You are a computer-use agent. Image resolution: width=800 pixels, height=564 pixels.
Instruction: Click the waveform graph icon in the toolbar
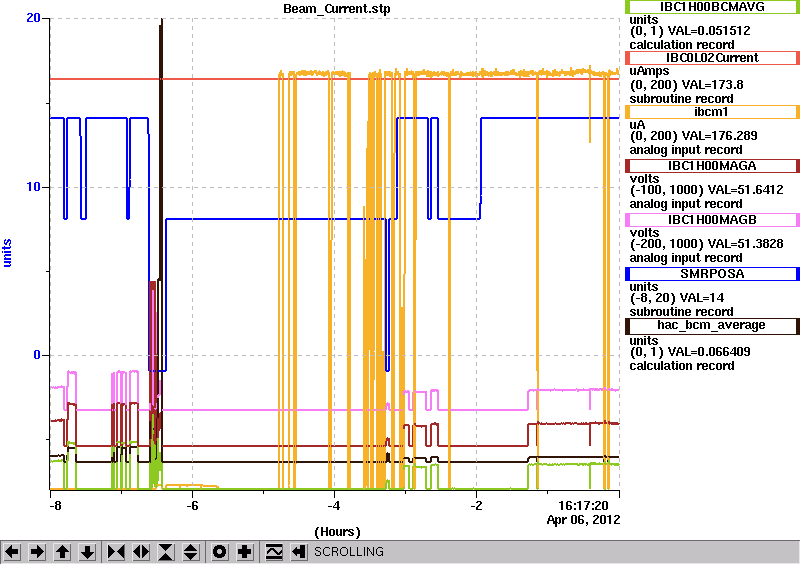(x=274, y=552)
